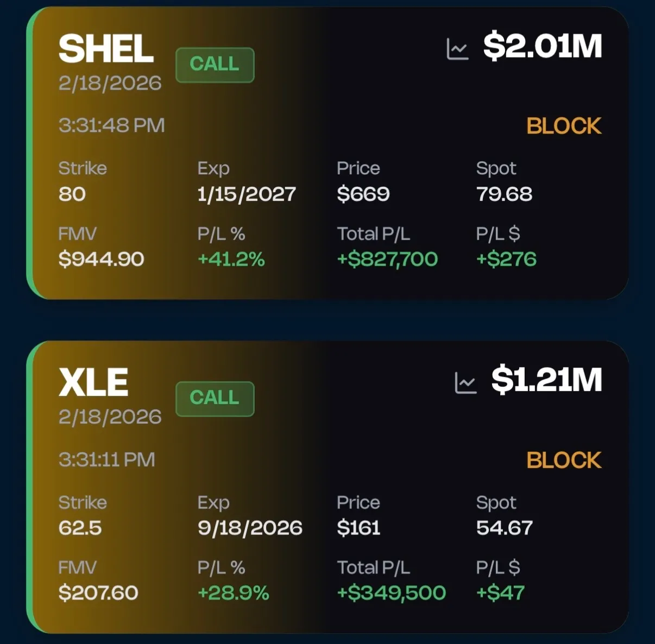This screenshot has height=644, width=655.
Task: Click the FMV value $944.90
Action: point(100,260)
